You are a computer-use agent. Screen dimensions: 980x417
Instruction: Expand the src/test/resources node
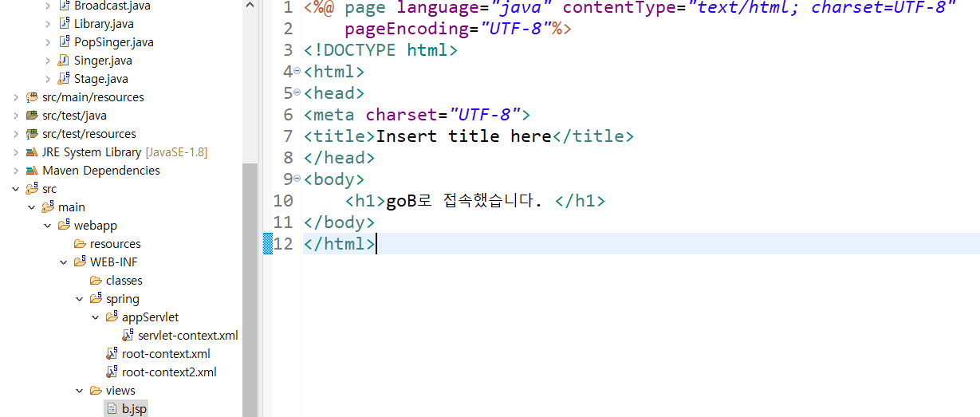(x=16, y=133)
